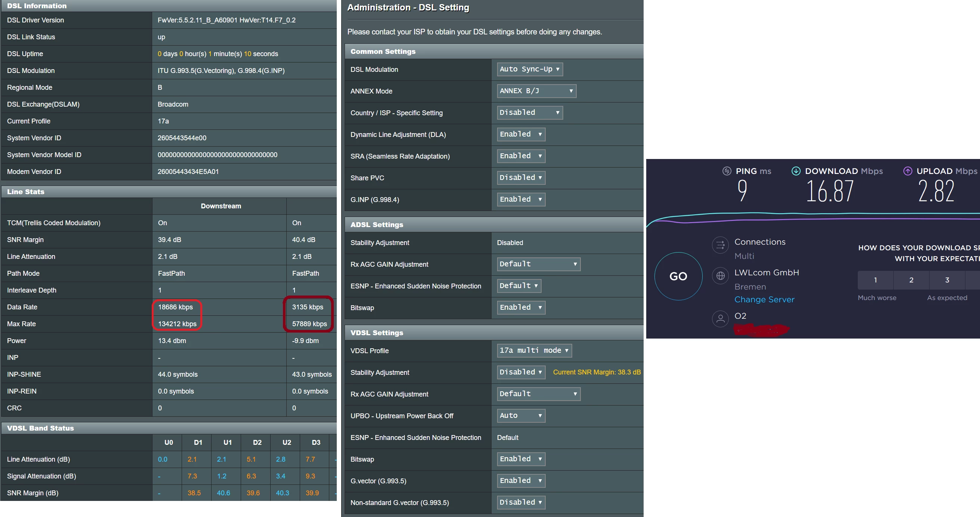The image size is (980, 517).
Task: Open the DSL Modulation Auto Sync-Up dropdown
Action: pos(529,69)
